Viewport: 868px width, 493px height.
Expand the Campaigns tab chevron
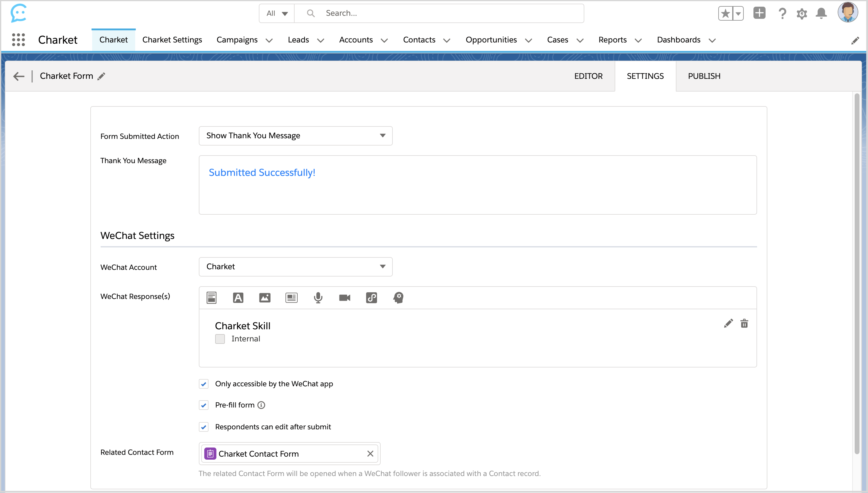269,40
